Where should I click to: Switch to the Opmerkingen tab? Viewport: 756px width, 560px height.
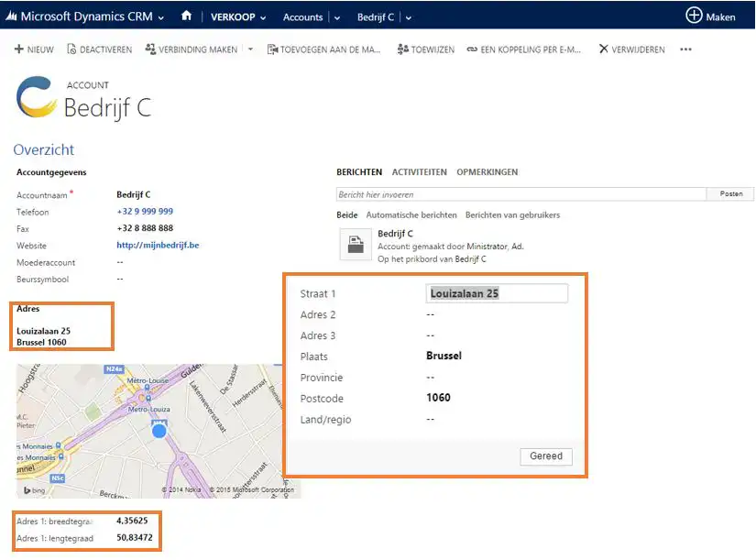pyautogui.click(x=487, y=171)
